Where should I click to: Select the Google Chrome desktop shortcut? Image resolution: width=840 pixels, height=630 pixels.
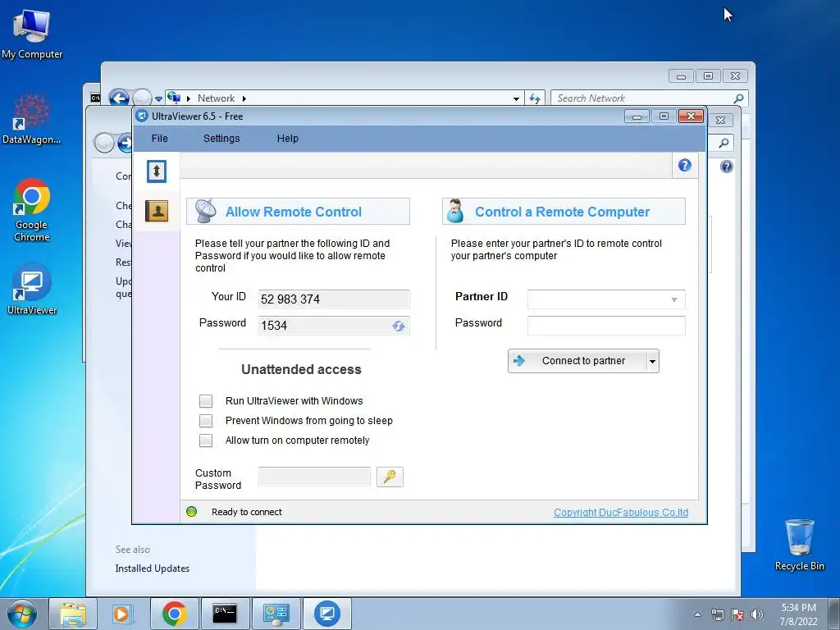[x=32, y=210]
